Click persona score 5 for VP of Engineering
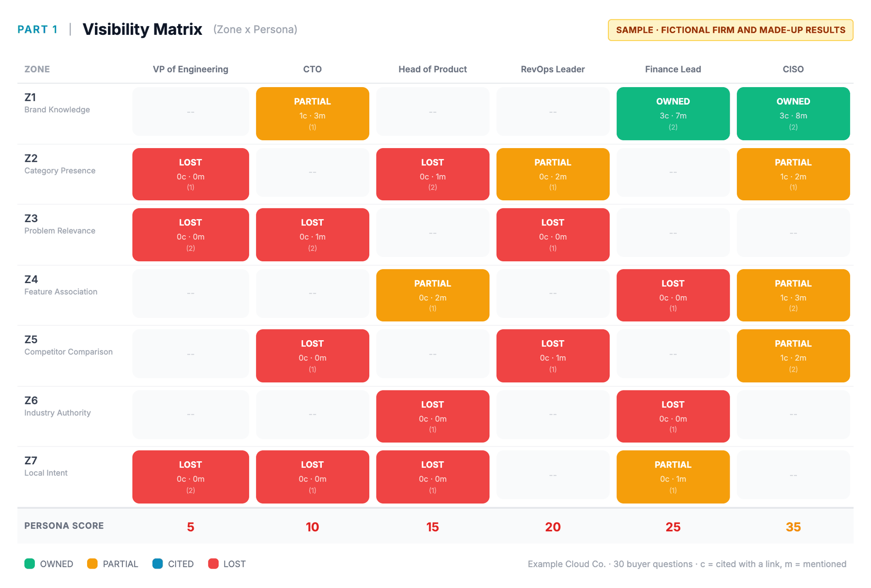This screenshot has height=588, width=871. 191,527
